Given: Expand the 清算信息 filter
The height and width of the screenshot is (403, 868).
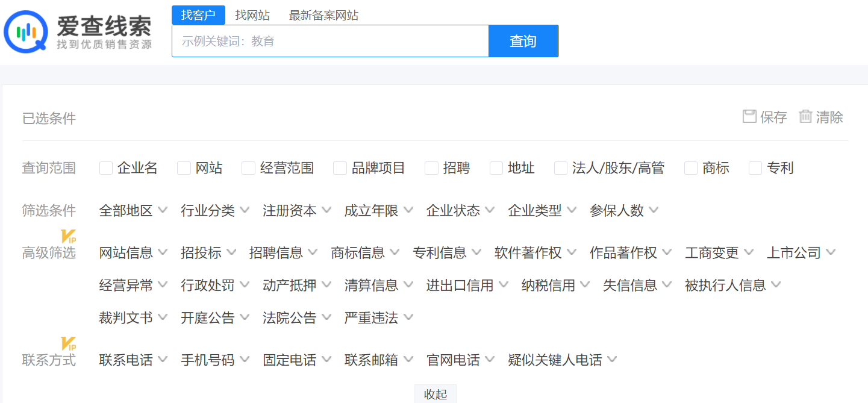Looking at the screenshot, I should coord(379,285).
